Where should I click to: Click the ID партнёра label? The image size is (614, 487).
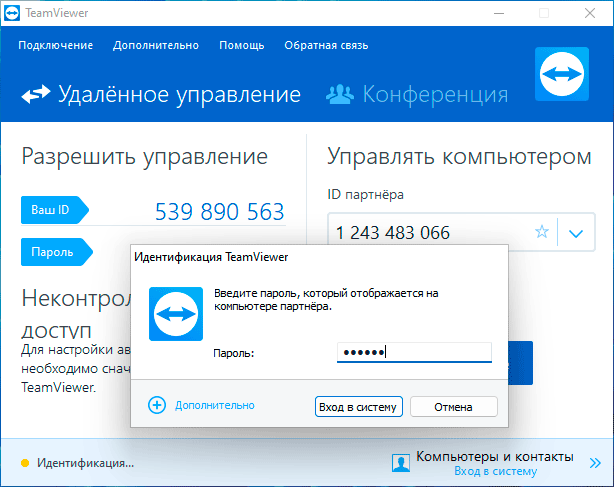(365, 195)
